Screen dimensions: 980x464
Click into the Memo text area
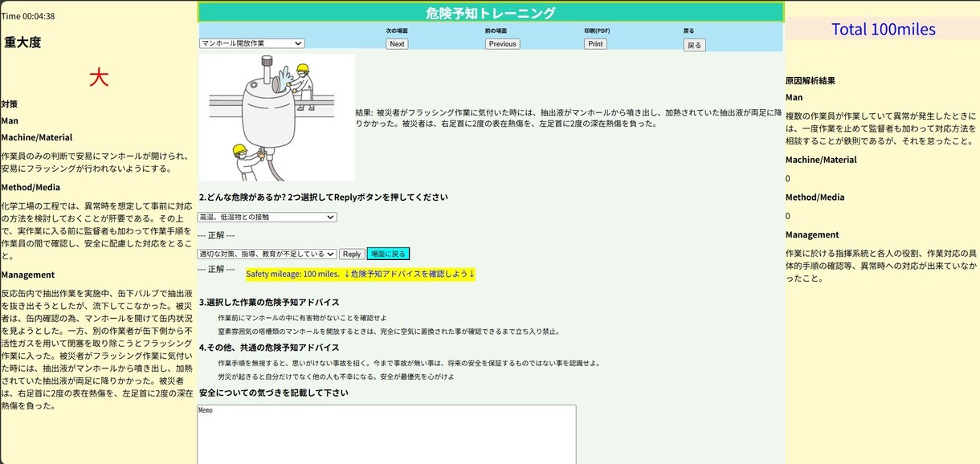point(386,434)
